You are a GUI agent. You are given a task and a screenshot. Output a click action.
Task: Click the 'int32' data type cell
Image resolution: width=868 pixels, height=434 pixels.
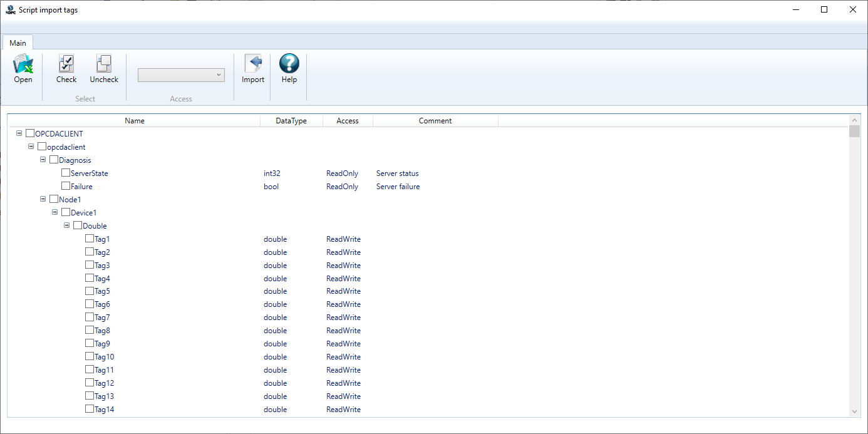(272, 173)
